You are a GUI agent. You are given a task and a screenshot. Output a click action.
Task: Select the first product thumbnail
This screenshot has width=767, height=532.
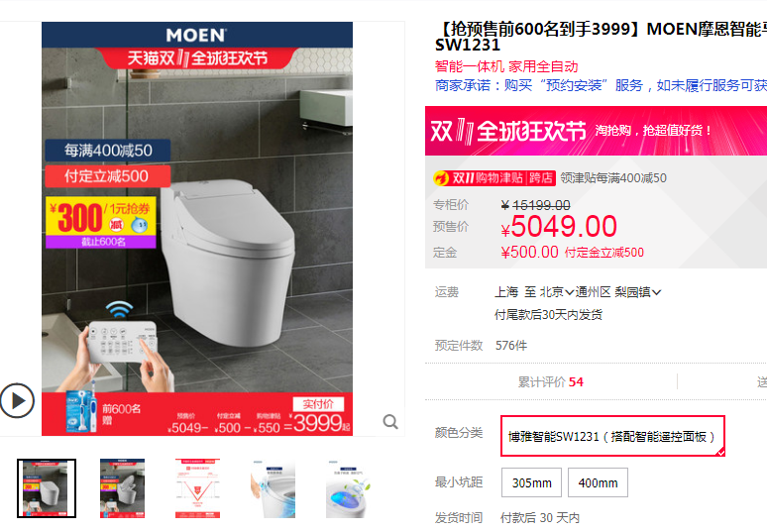pos(47,488)
